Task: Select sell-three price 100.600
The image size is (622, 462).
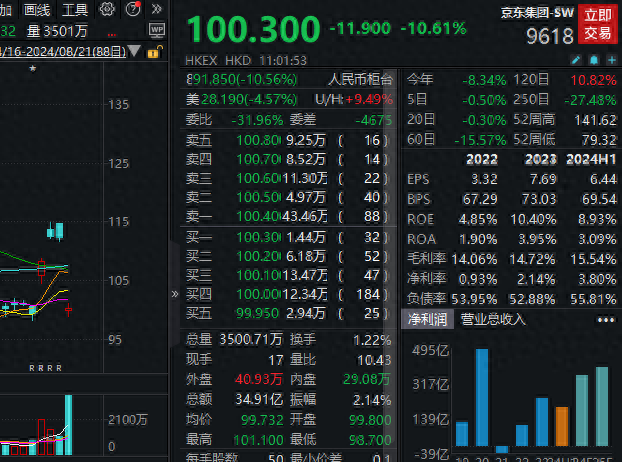Action: [258, 178]
